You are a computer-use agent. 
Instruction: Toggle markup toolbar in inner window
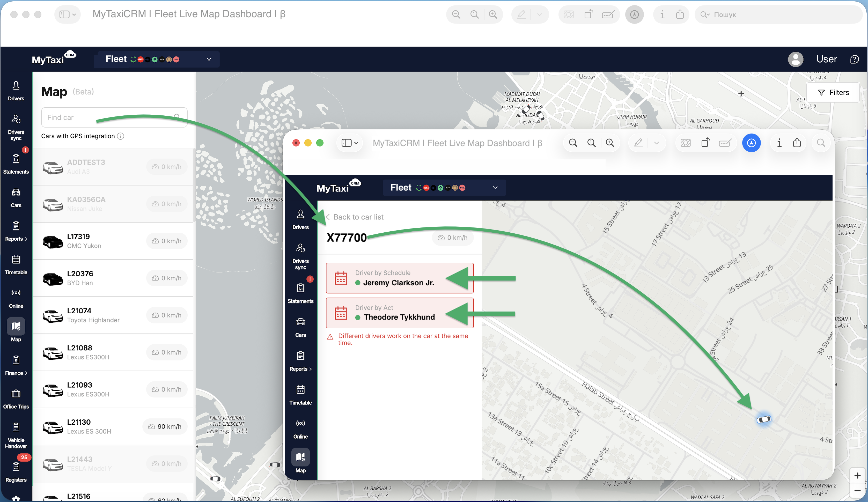[x=751, y=143]
